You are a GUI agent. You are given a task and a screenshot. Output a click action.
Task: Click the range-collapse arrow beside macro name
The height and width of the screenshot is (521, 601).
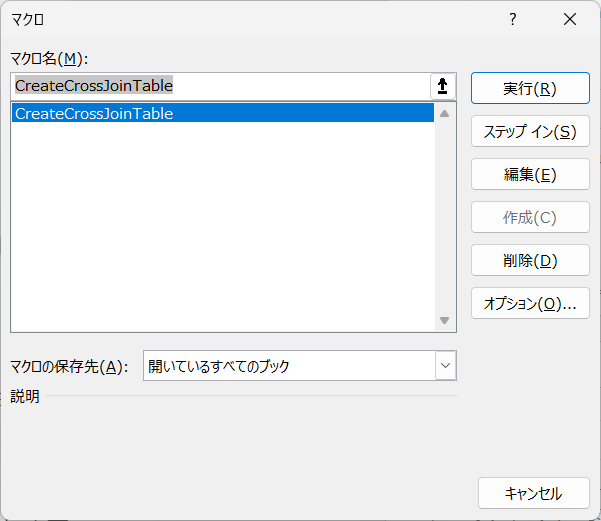tap(443, 86)
